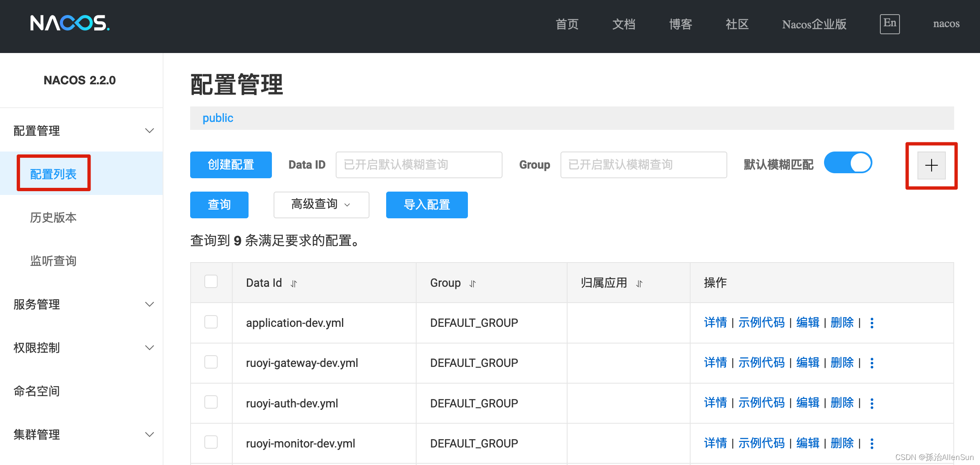Focus the Group search field
This screenshot has width=980, height=465.
coord(643,165)
